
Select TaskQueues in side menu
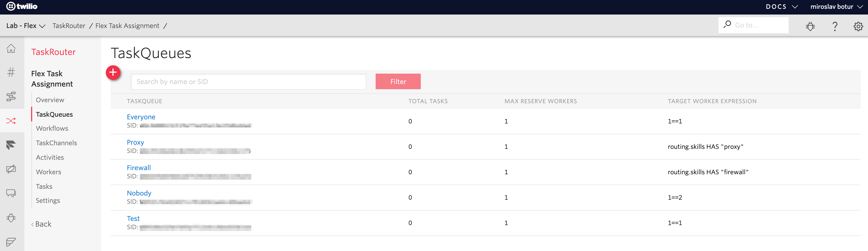[54, 114]
